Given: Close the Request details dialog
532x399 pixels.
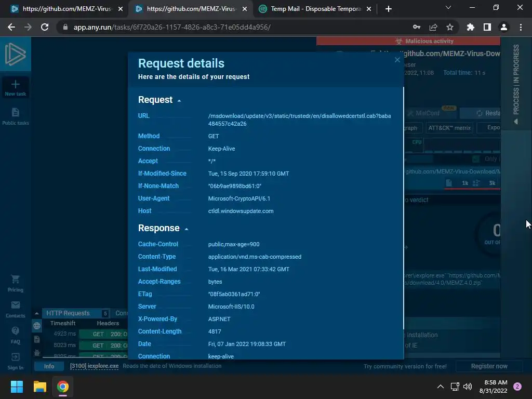Looking at the screenshot, I should coord(397,60).
